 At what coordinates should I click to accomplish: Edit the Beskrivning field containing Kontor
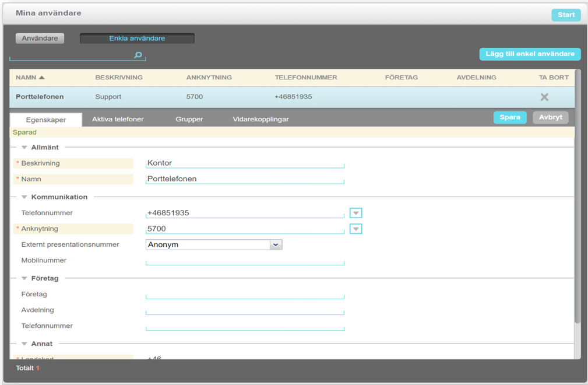tap(245, 163)
